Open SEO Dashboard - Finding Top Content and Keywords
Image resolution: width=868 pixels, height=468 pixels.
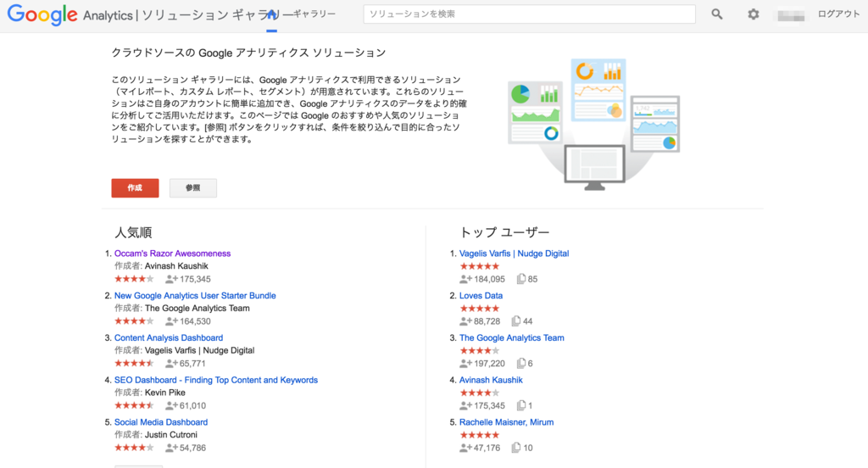point(216,380)
